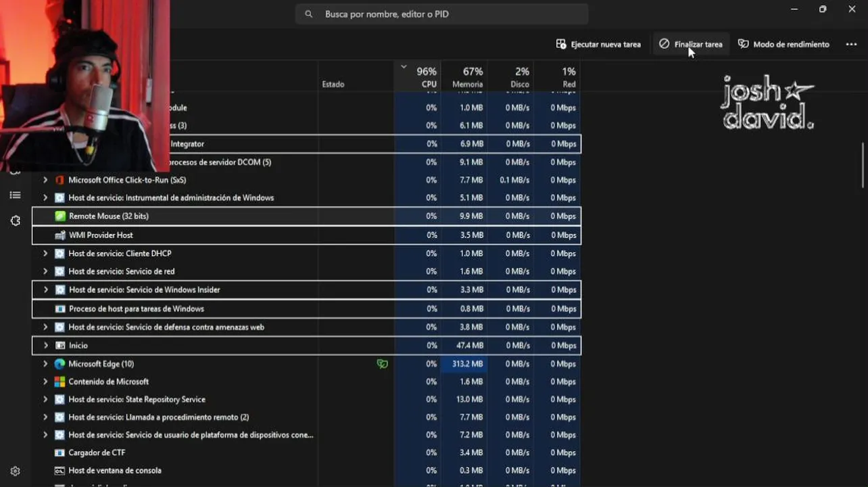
Task: Click the Windows Insider service gear icon
Action: pyautogui.click(x=59, y=290)
